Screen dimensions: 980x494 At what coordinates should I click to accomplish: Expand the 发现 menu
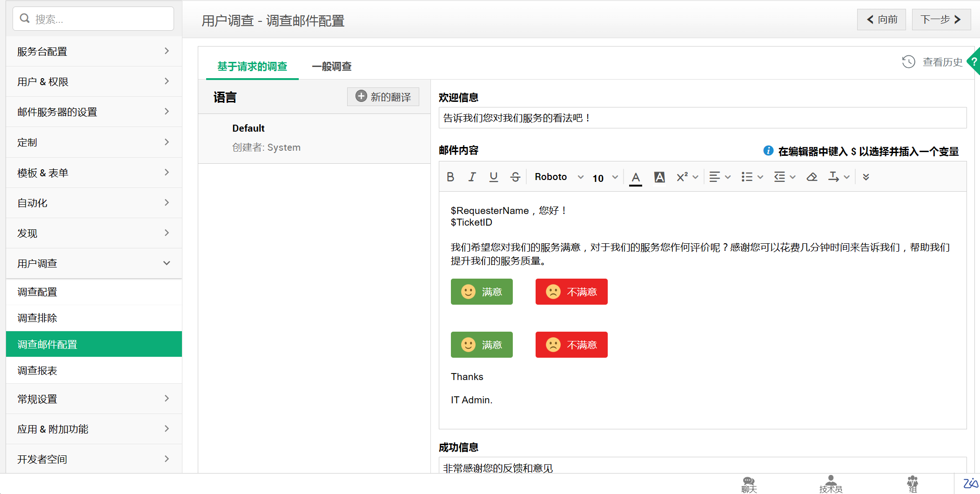coord(94,233)
